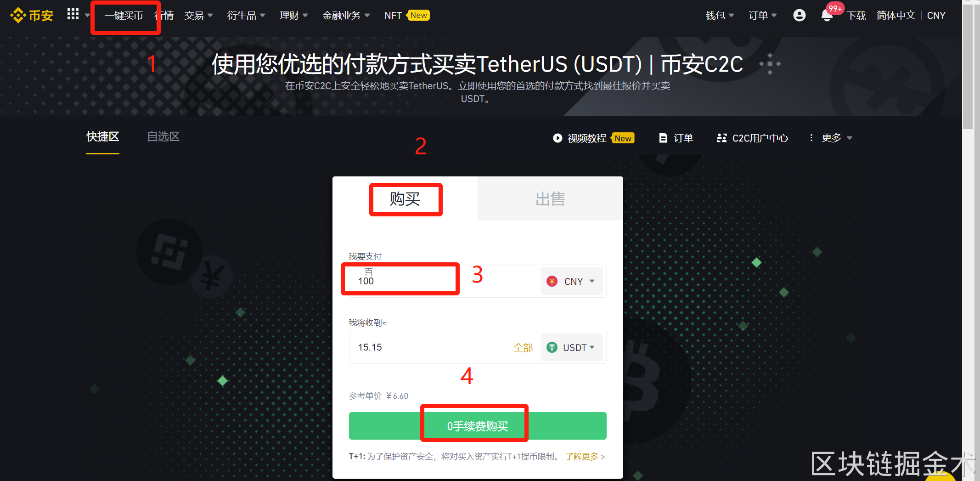This screenshot has height=481, width=980.
Task: Expand the CNY currency dropdown
Action: point(572,281)
